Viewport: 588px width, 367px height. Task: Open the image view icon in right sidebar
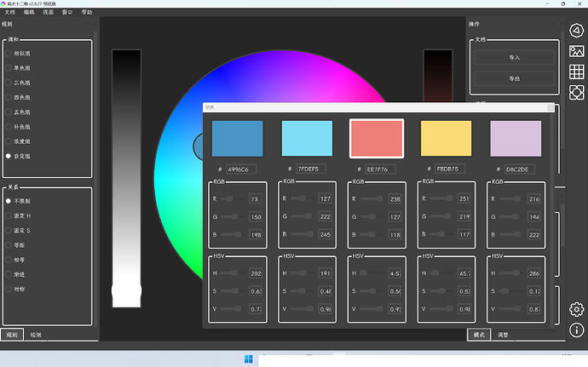(576, 51)
